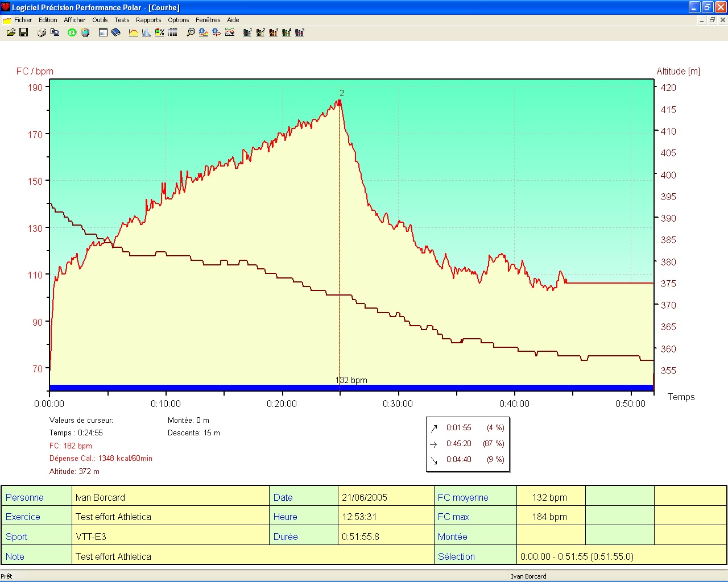The height and width of the screenshot is (582, 728).
Task: Save with the floppy disk icon
Action: click(24, 32)
